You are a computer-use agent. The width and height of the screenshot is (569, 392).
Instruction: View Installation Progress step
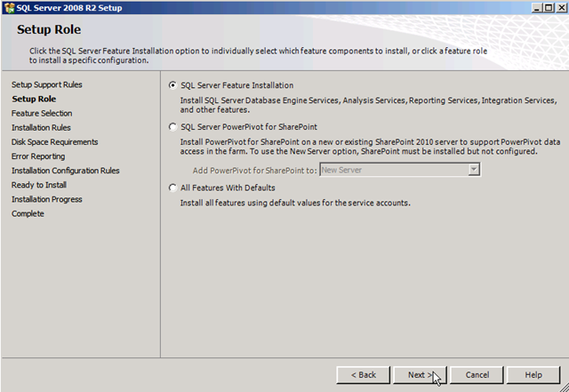point(47,199)
